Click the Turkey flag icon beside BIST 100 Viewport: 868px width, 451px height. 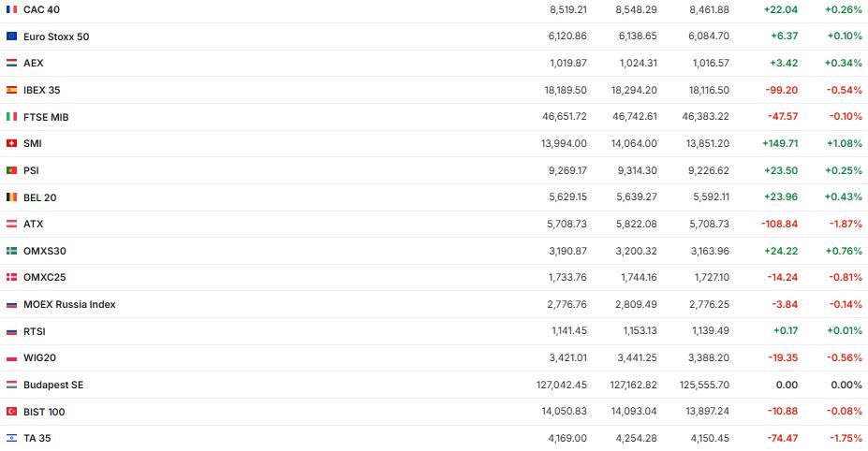point(11,412)
